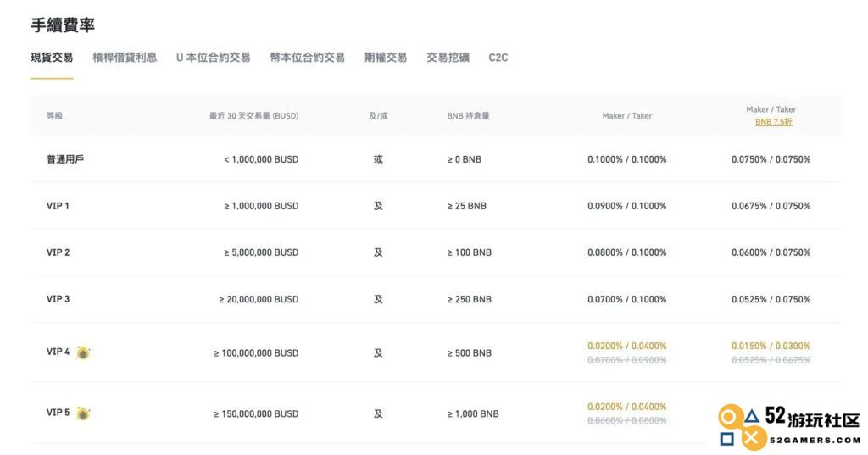Select the first Maker / Taker header
Viewport: 868px width, 455px height.
(x=627, y=116)
